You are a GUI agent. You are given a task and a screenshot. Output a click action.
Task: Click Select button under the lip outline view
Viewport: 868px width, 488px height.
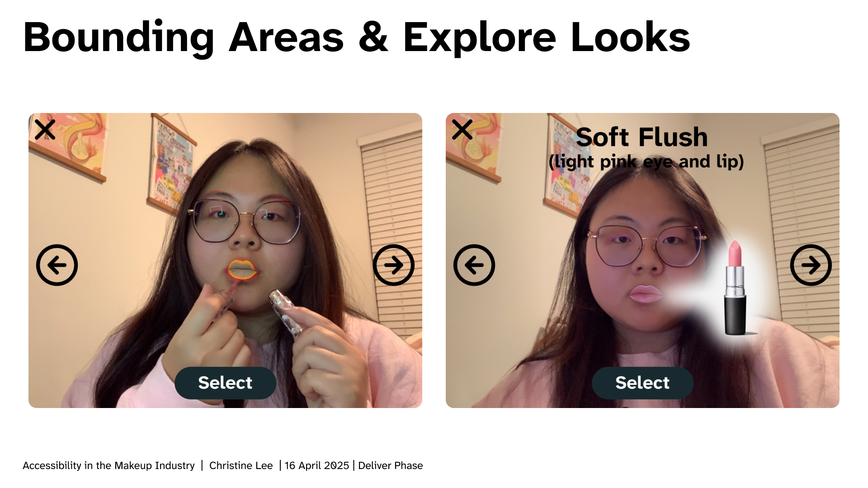225,383
